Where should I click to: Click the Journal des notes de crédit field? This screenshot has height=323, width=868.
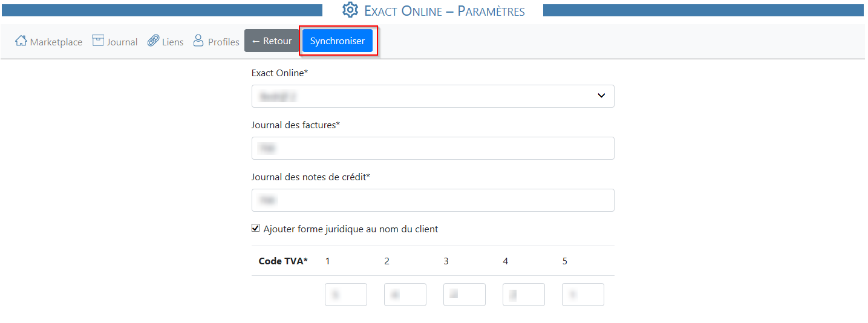pyautogui.click(x=432, y=200)
